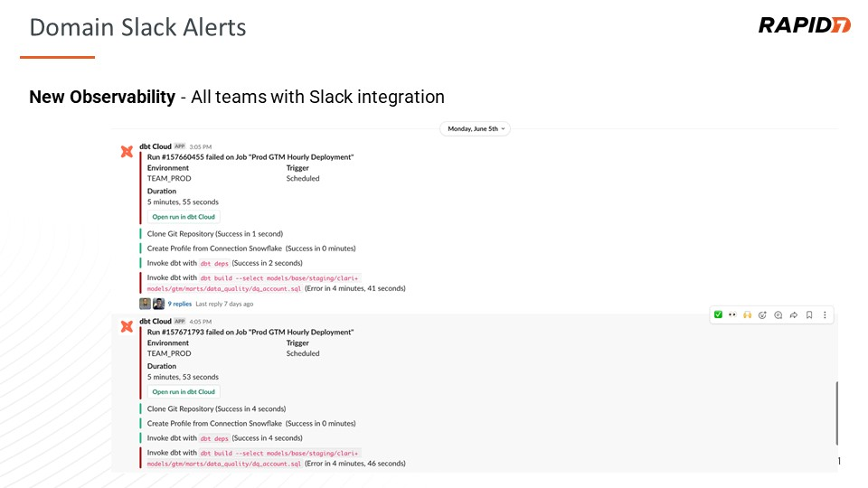Open the add reaction emoji picker
Image resolution: width=868 pixels, height=488 pixels.
click(x=762, y=314)
